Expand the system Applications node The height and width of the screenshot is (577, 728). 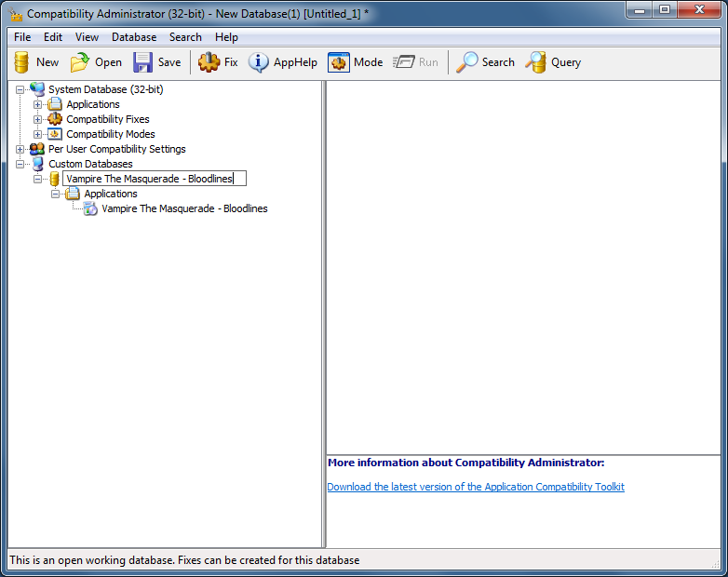point(37,104)
